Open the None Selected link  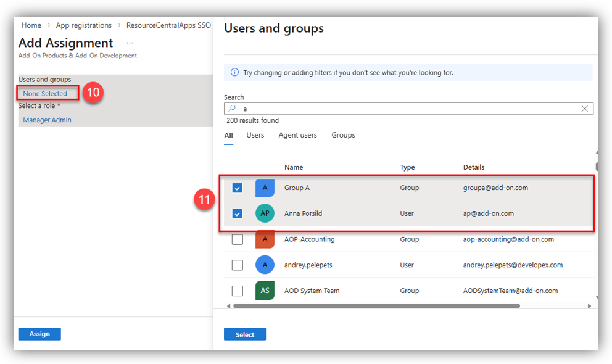point(45,94)
